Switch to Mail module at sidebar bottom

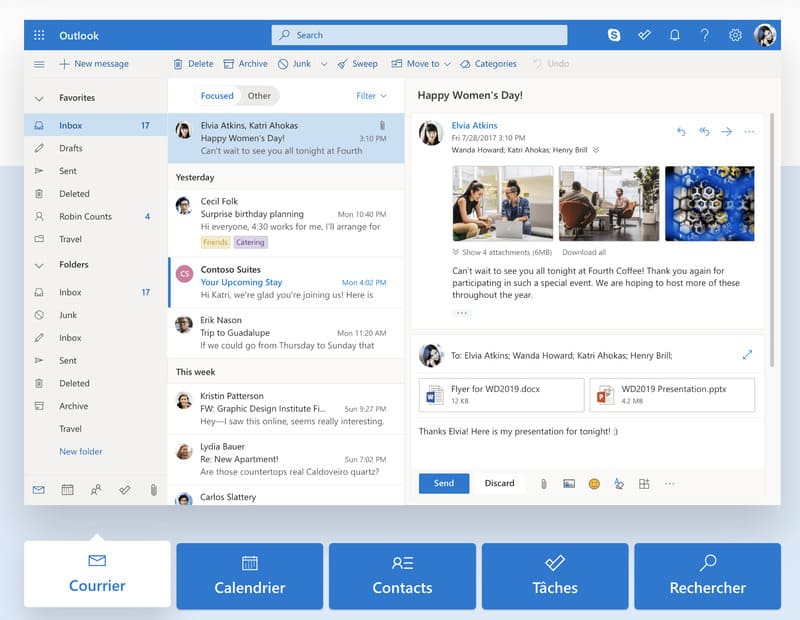[x=38, y=490]
